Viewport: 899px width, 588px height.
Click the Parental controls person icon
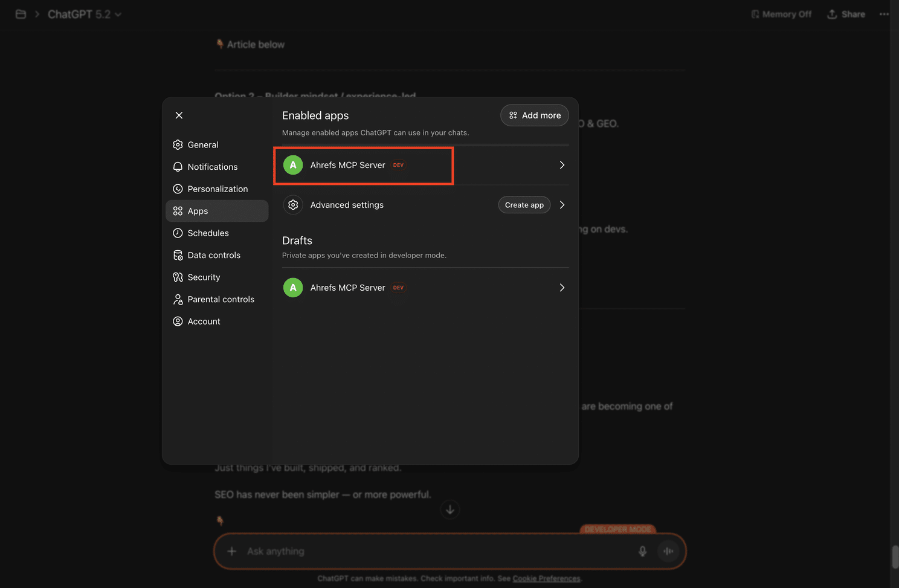click(x=178, y=299)
